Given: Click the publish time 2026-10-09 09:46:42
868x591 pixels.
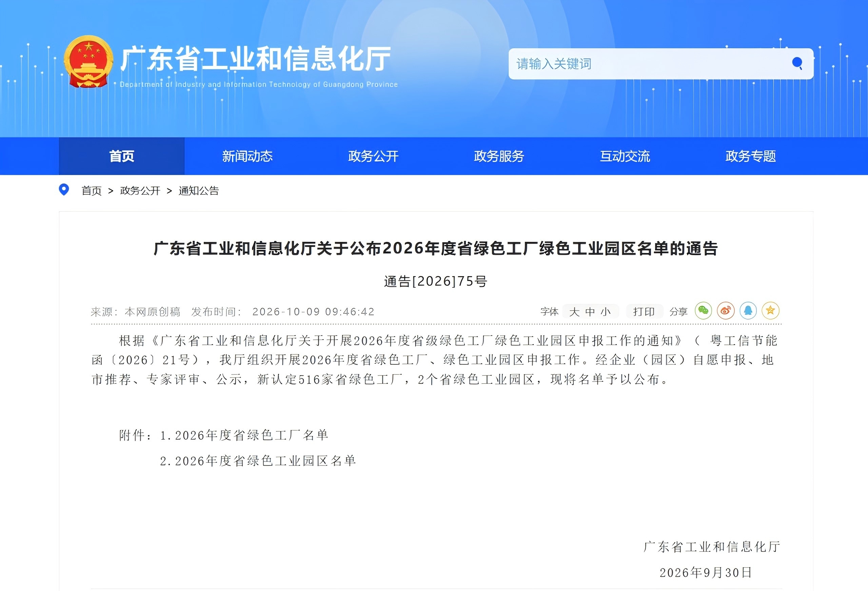Looking at the screenshot, I should click(313, 312).
